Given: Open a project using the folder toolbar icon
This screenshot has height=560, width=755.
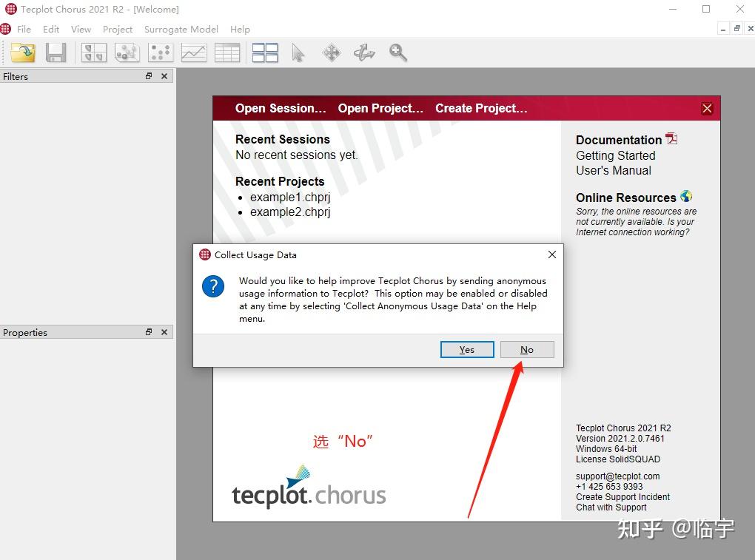Looking at the screenshot, I should [22, 53].
